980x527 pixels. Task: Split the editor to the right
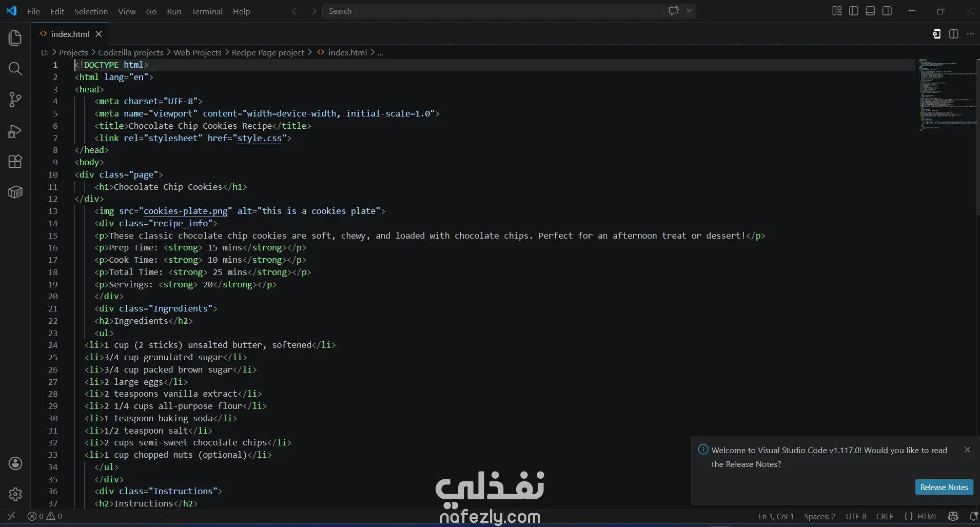(954, 34)
